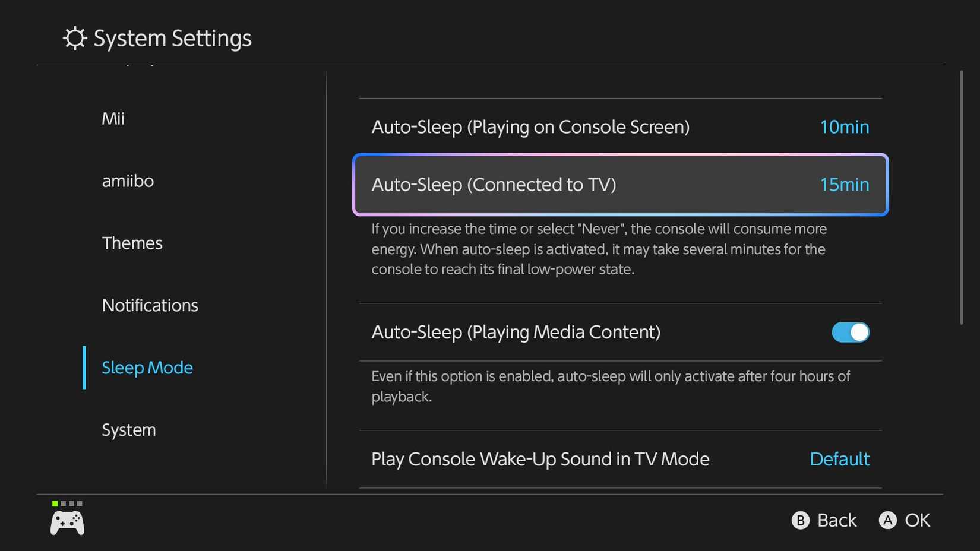980x551 pixels.
Task: Click the System Settings gear icon
Action: coord(74,37)
